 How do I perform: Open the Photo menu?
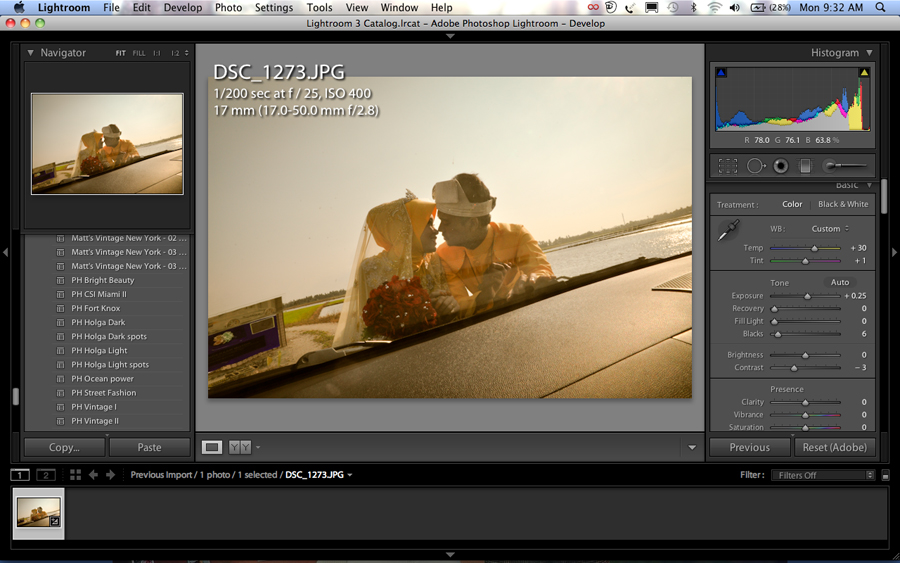(x=228, y=7)
